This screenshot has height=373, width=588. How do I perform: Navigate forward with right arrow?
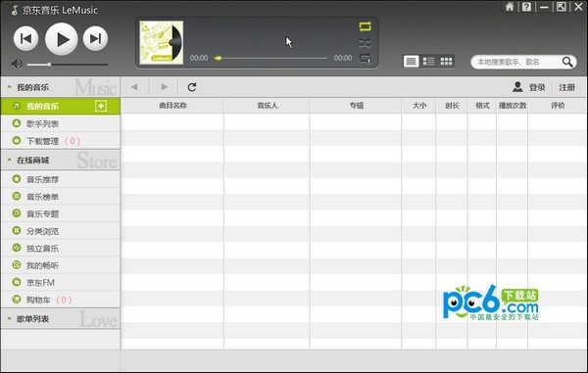pos(164,87)
